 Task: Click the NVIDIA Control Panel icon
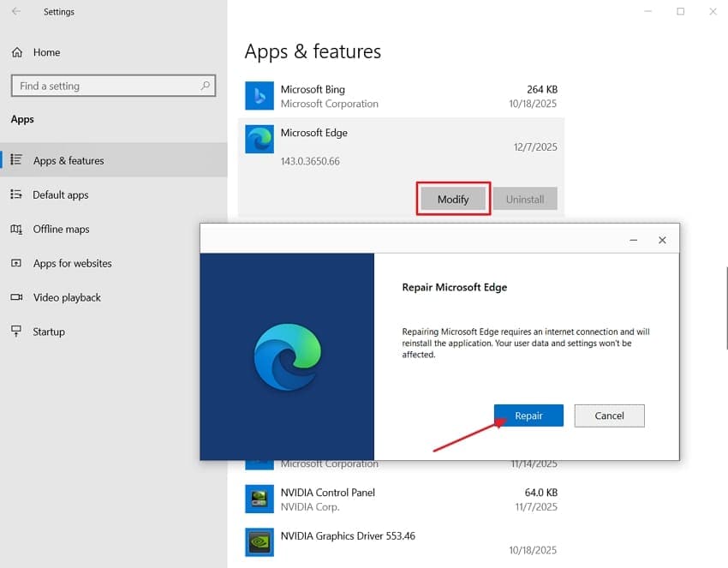click(260, 499)
